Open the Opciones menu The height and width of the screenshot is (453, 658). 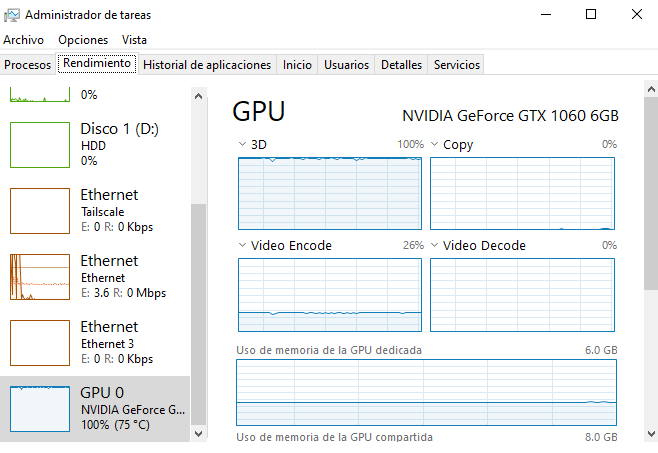coord(83,40)
